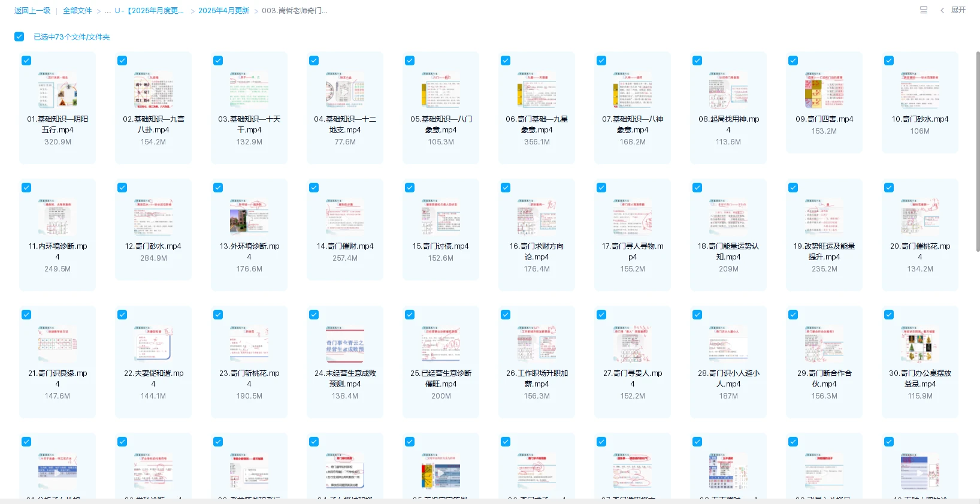Go back via 返回上一级 link

(x=32, y=11)
